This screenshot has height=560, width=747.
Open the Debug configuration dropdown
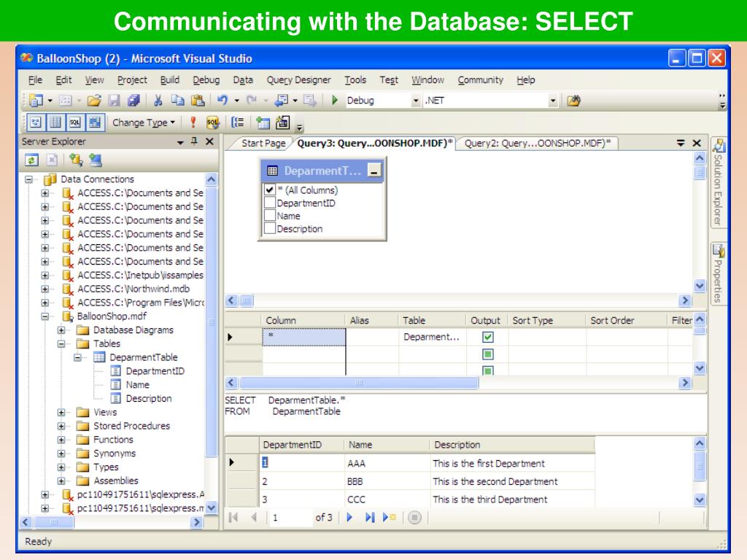[x=415, y=101]
